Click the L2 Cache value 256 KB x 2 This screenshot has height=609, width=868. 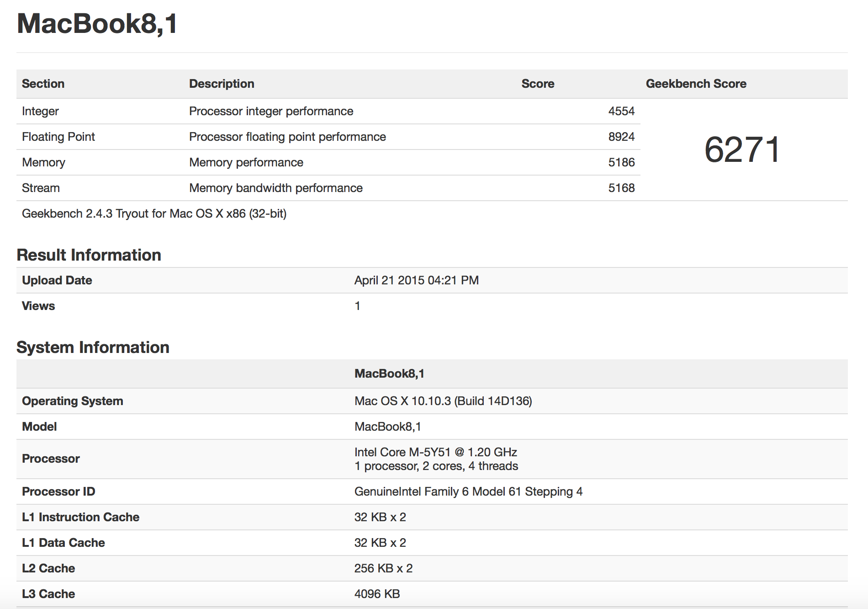(383, 568)
